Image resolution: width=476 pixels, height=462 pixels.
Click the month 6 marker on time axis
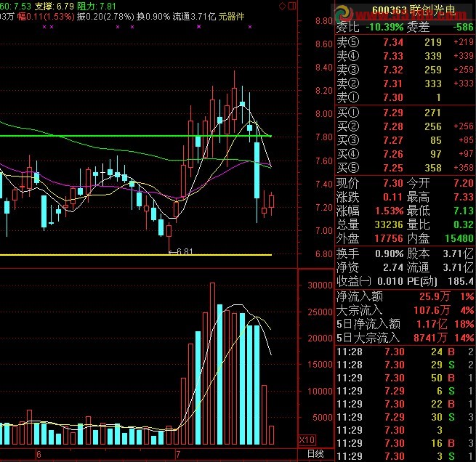pyautogui.click(x=39, y=455)
